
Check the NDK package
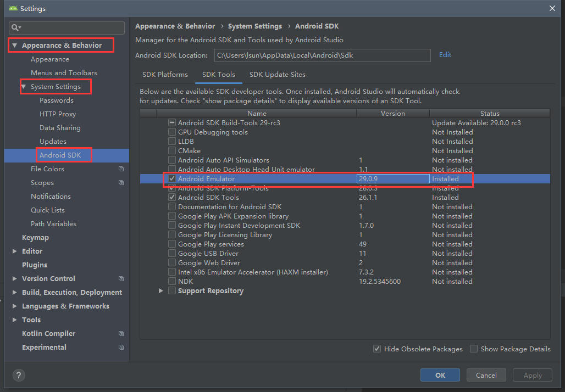(x=172, y=282)
